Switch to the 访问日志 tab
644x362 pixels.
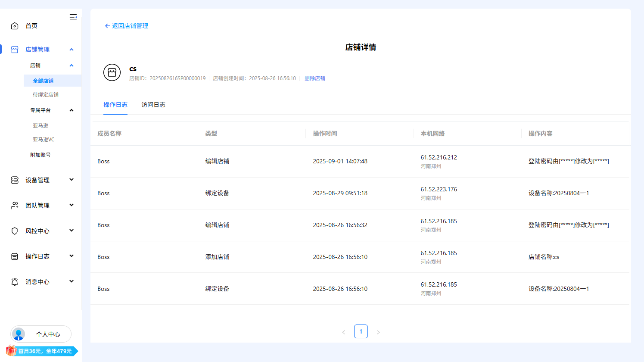pyautogui.click(x=153, y=105)
